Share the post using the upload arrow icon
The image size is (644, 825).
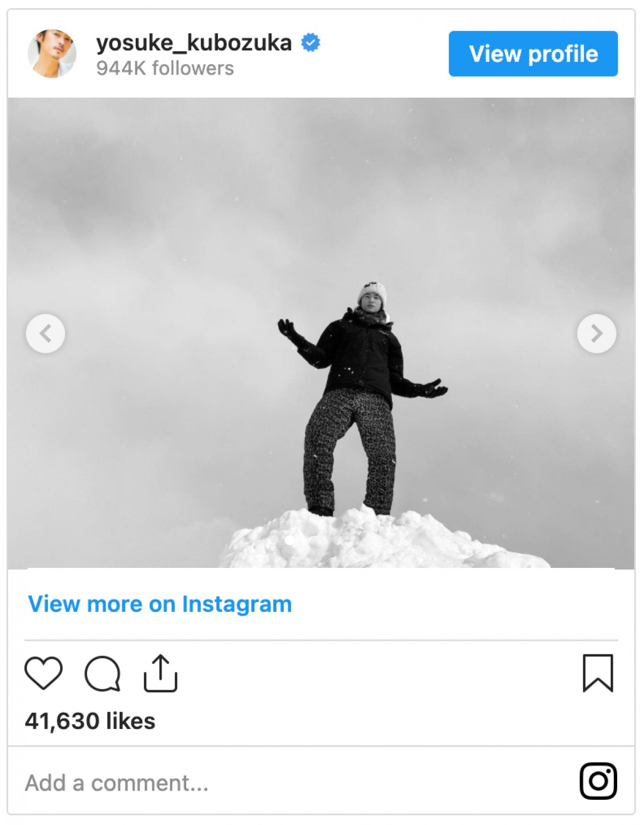coord(160,673)
